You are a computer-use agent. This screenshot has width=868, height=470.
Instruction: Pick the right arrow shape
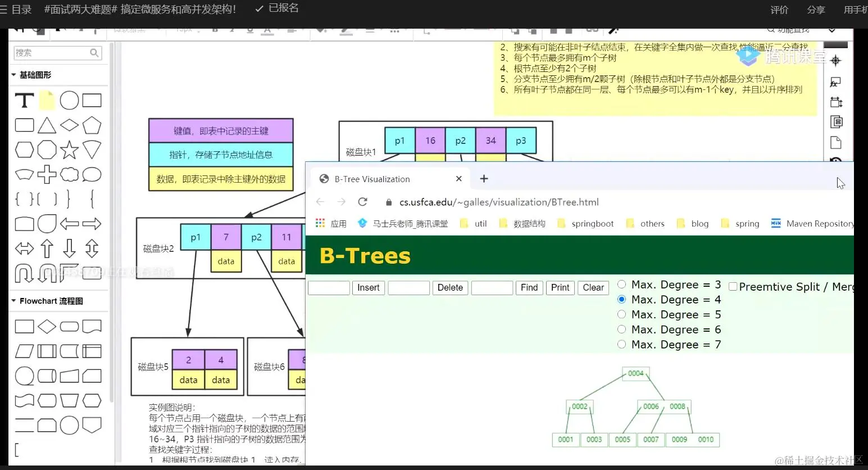pyautogui.click(x=92, y=224)
